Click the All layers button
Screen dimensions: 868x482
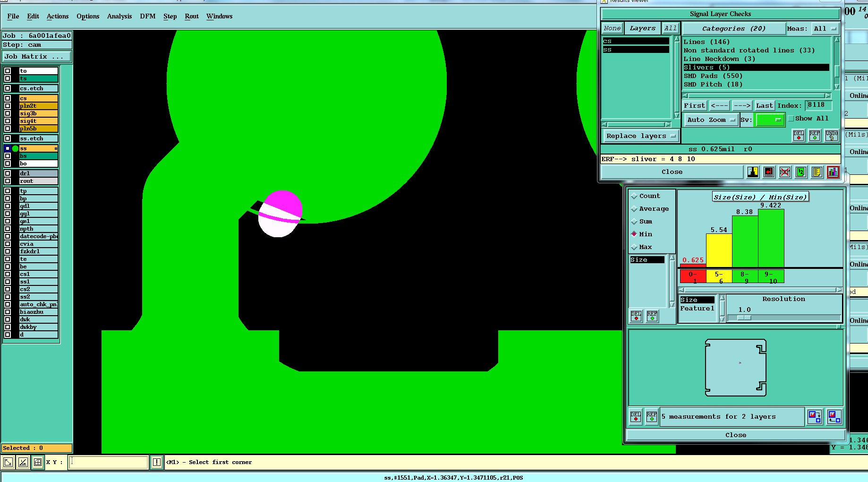point(670,28)
